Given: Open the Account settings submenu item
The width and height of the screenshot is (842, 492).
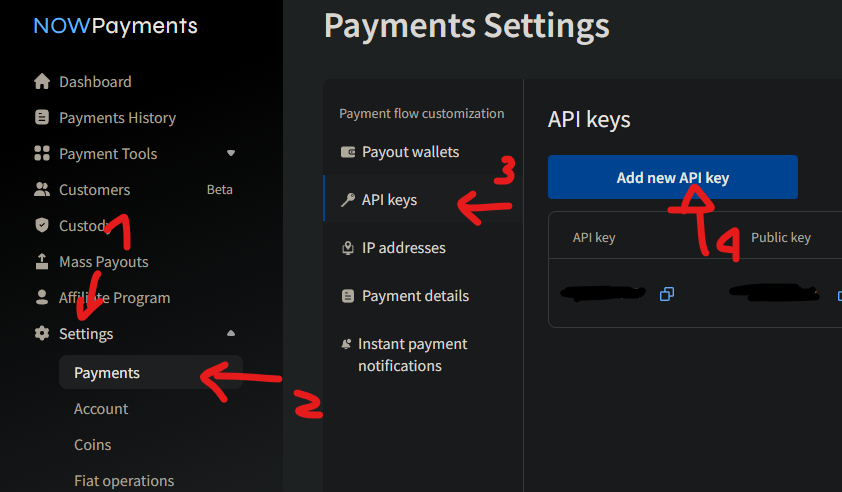Looking at the screenshot, I should 101,409.
